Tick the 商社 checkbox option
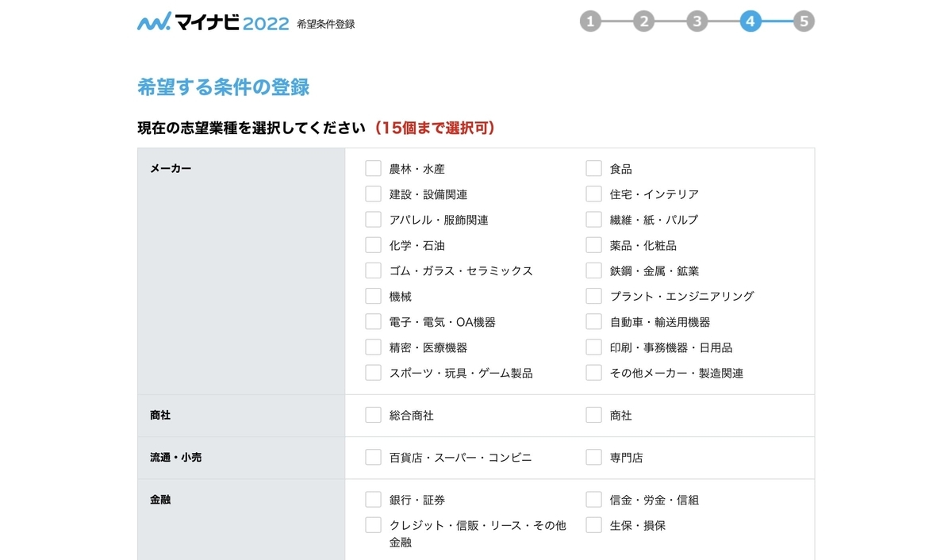The width and height of the screenshot is (952, 560). pyautogui.click(x=593, y=415)
